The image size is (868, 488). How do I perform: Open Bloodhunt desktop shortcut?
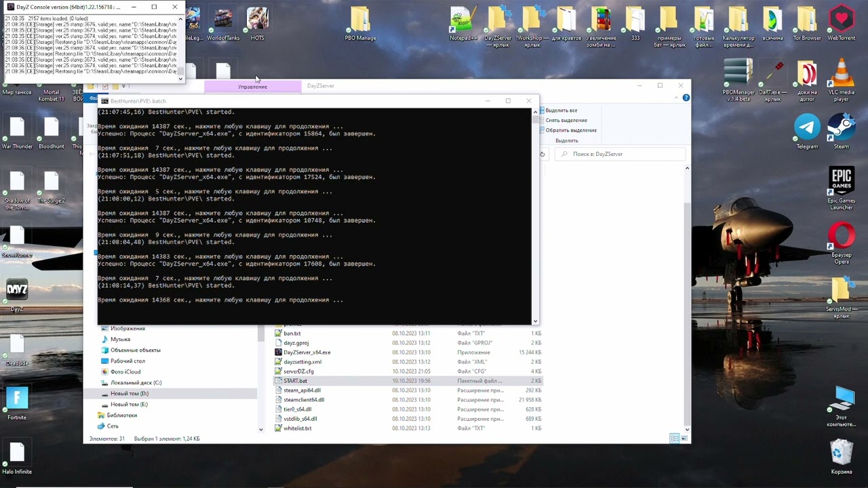point(52,132)
